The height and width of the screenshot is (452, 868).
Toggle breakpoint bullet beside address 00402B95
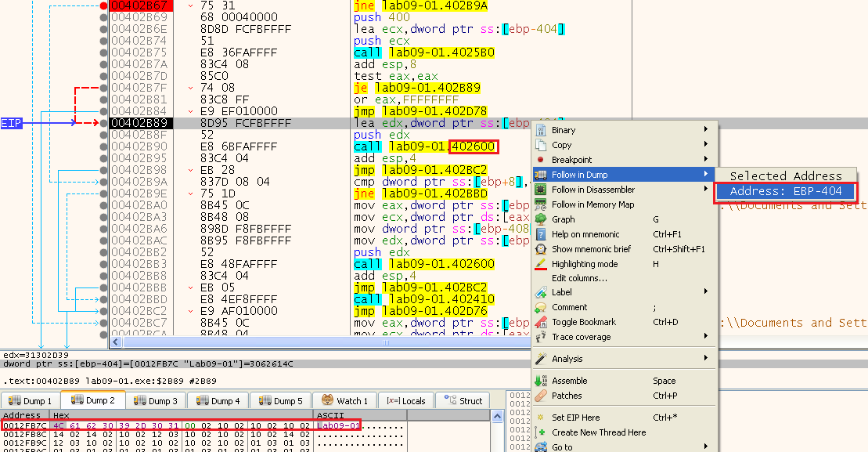pyautogui.click(x=103, y=158)
